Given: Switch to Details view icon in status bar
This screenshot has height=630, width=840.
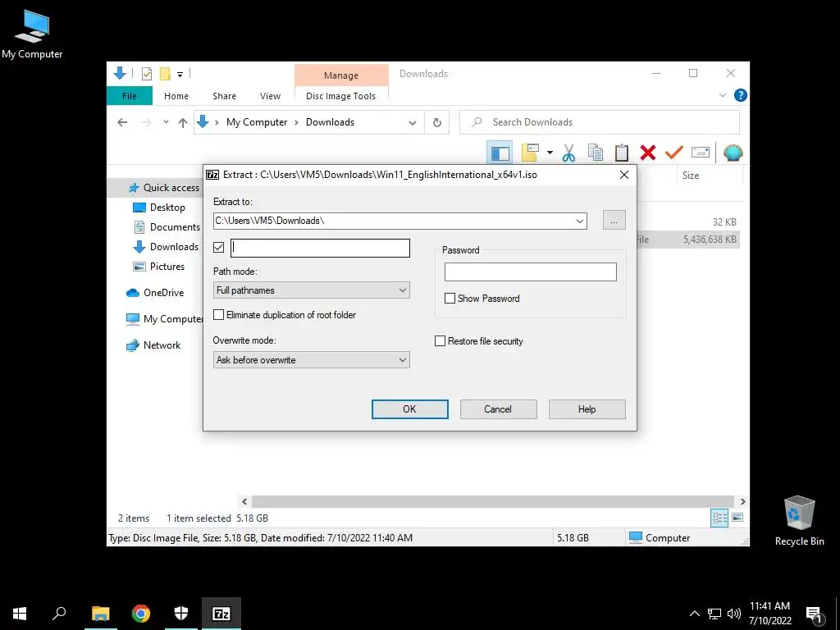Looking at the screenshot, I should tap(719, 518).
